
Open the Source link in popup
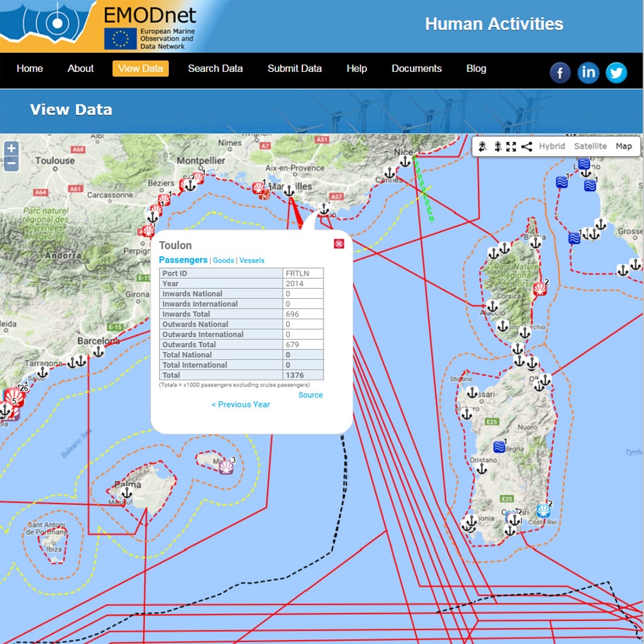tap(310, 395)
